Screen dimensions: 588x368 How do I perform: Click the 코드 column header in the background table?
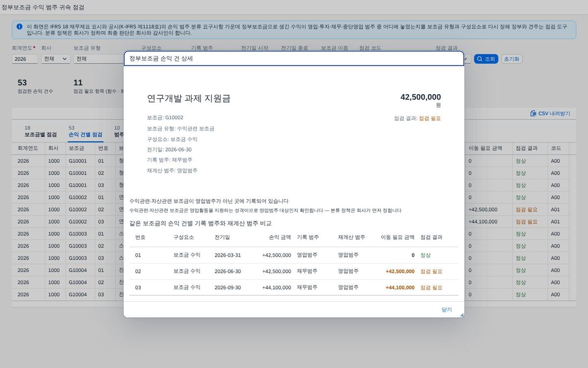coord(556,148)
